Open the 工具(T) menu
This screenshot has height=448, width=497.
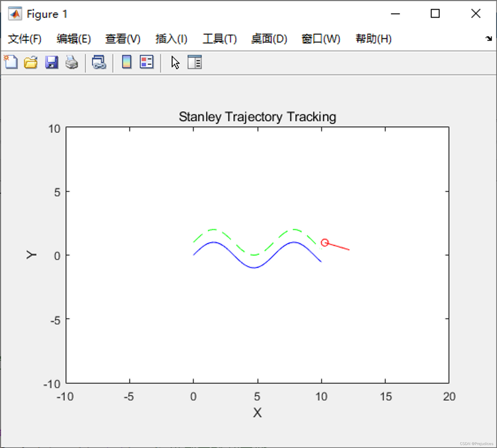[x=220, y=39]
